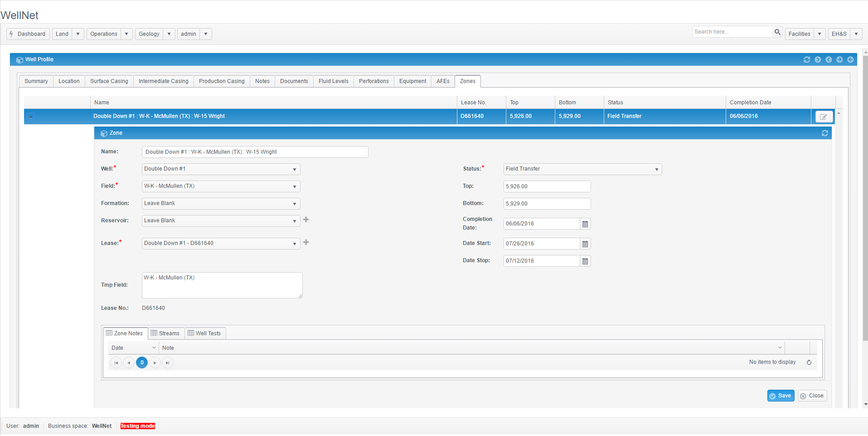Open the AFEs tab

pyautogui.click(x=443, y=81)
